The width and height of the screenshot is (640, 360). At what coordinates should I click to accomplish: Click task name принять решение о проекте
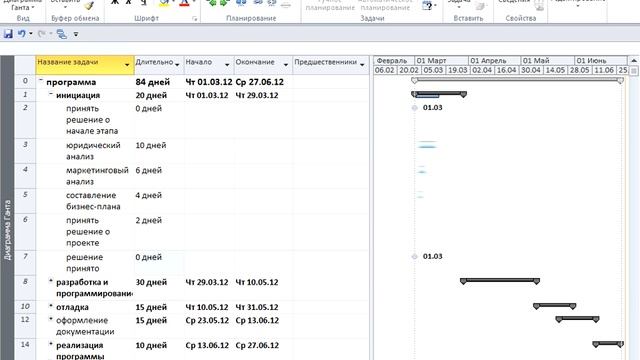88,231
